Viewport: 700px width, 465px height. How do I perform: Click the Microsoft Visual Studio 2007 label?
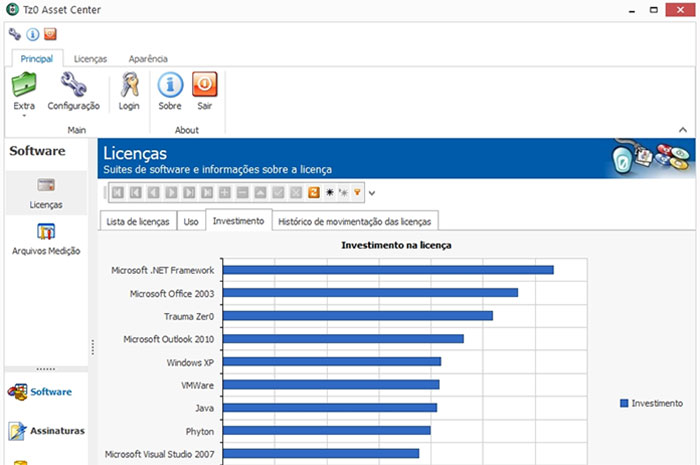(x=159, y=454)
